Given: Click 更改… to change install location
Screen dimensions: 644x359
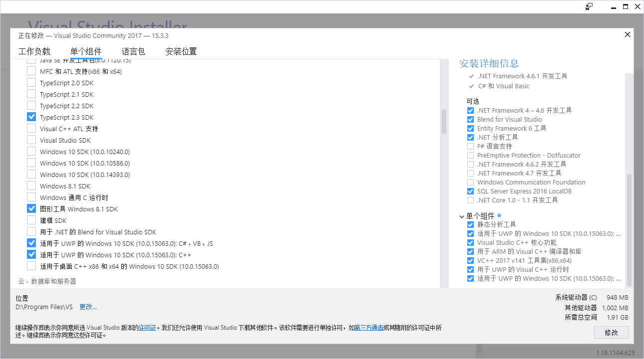Looking at the screenshot, I should pos(88,307).
